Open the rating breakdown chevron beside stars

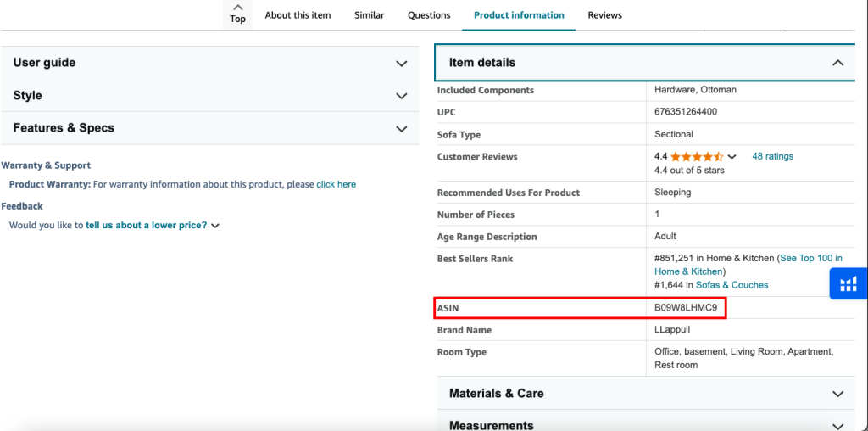732,157
